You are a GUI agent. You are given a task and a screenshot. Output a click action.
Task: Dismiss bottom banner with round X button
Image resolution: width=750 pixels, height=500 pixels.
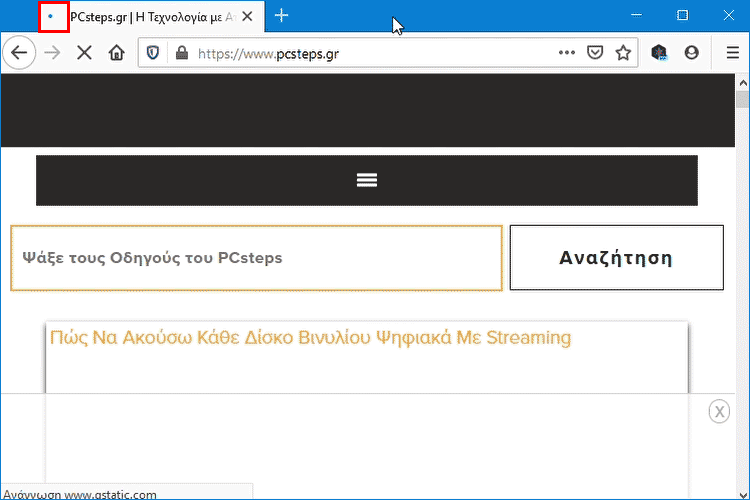tap(719, 411)
